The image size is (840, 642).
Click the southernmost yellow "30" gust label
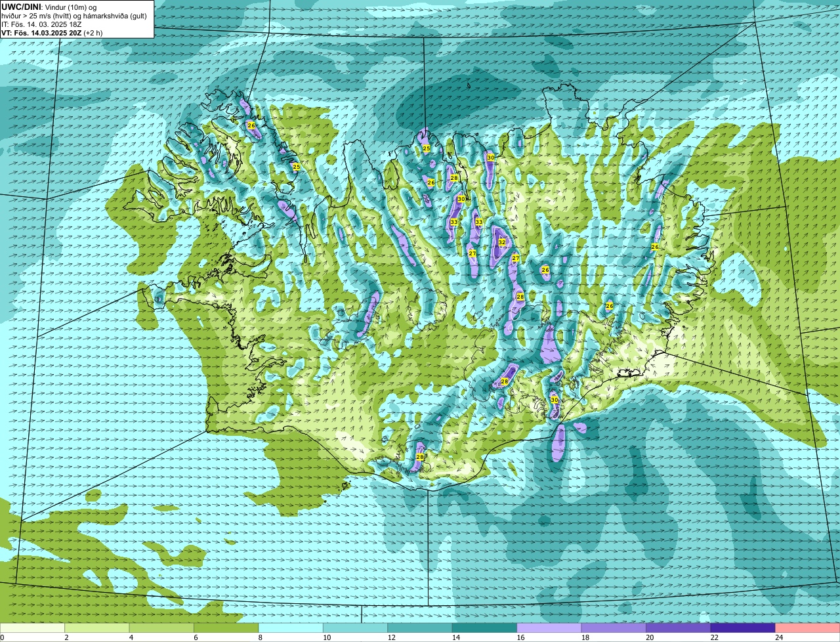coord(555,400)
